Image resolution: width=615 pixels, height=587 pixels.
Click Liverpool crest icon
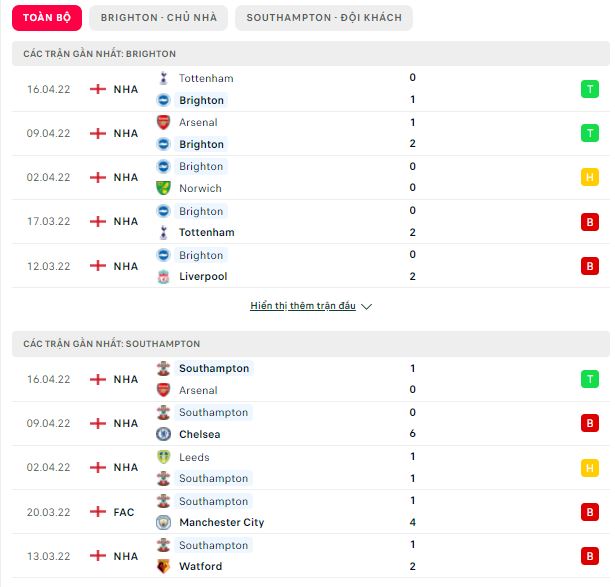click(164, 276)
